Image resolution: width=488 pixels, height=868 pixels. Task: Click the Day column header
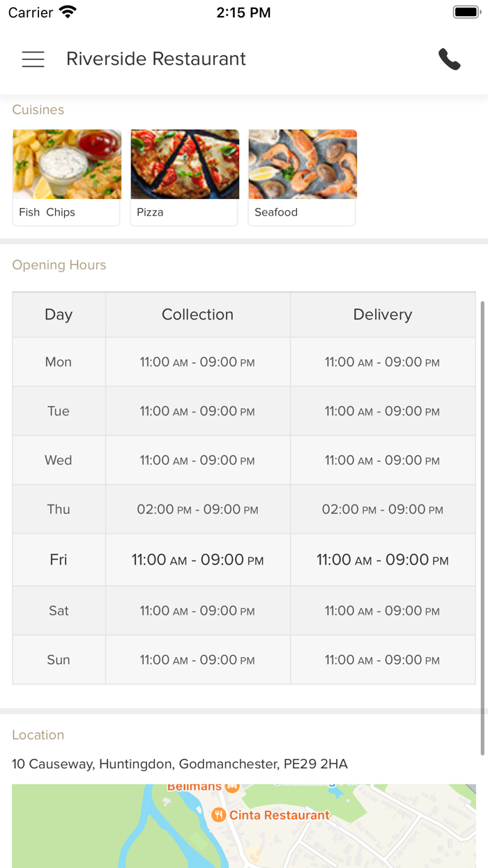click(59, 315)
